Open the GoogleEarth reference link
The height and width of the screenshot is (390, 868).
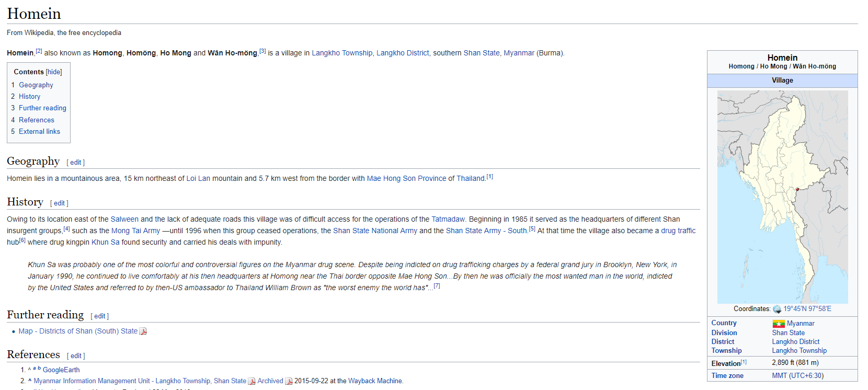[61, 370]
